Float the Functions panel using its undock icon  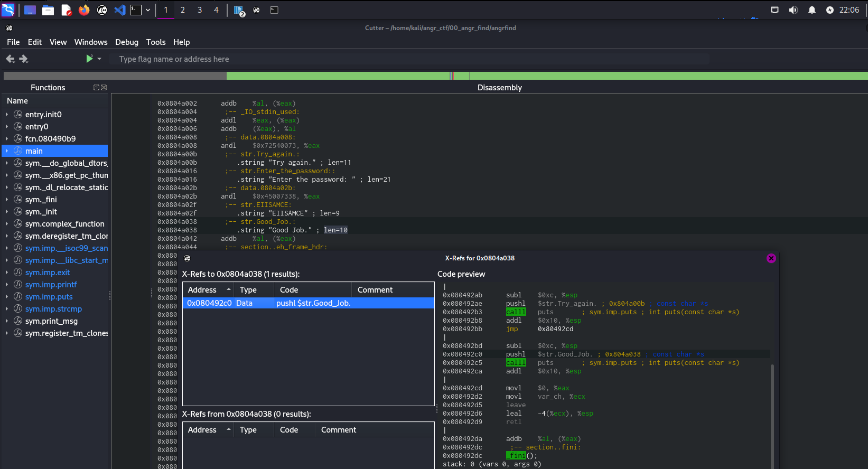(x=96, y=88)
